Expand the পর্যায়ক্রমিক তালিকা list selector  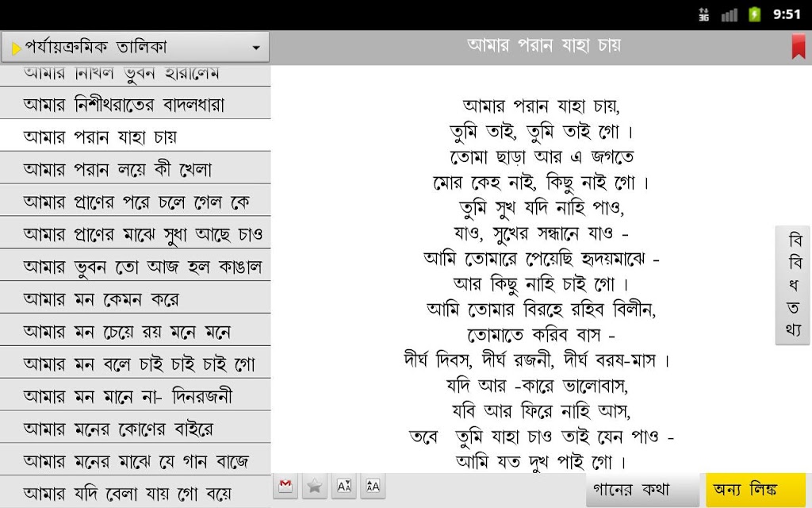coord(135,47)
